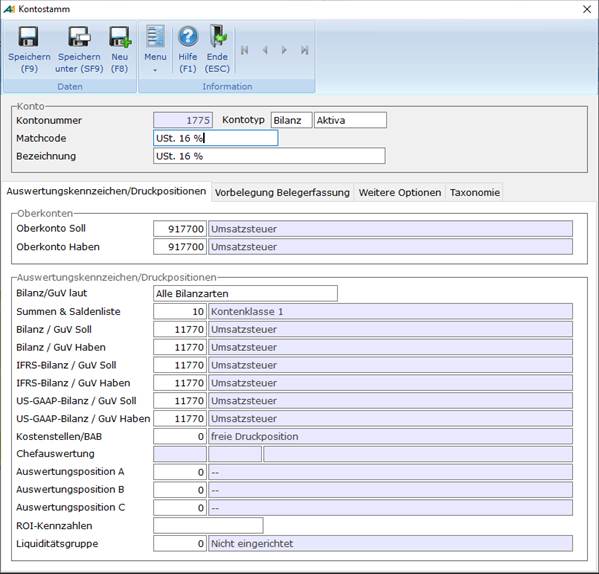The height and width of the screenshot is (574, 599).
Task: Click first Chefauswertung field
Action: point(180,454)
